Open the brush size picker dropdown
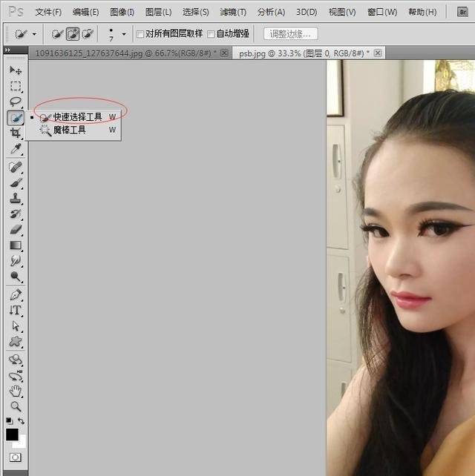The width and height of the screenshot is (475, 476). click(124, 34)
